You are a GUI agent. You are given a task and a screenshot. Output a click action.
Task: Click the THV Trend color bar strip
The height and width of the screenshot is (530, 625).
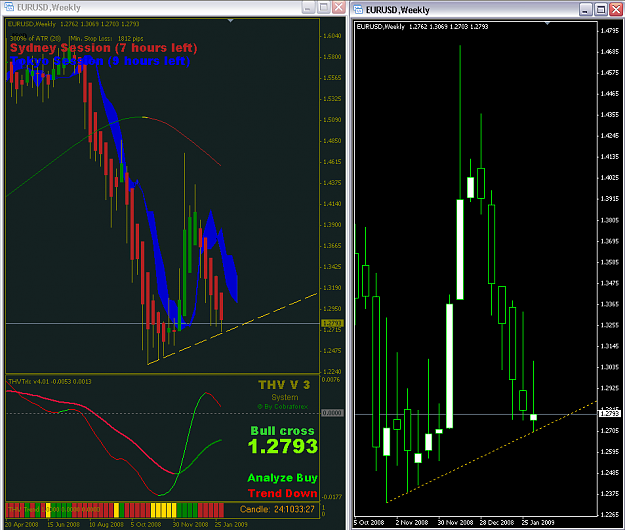coord(115,510)
